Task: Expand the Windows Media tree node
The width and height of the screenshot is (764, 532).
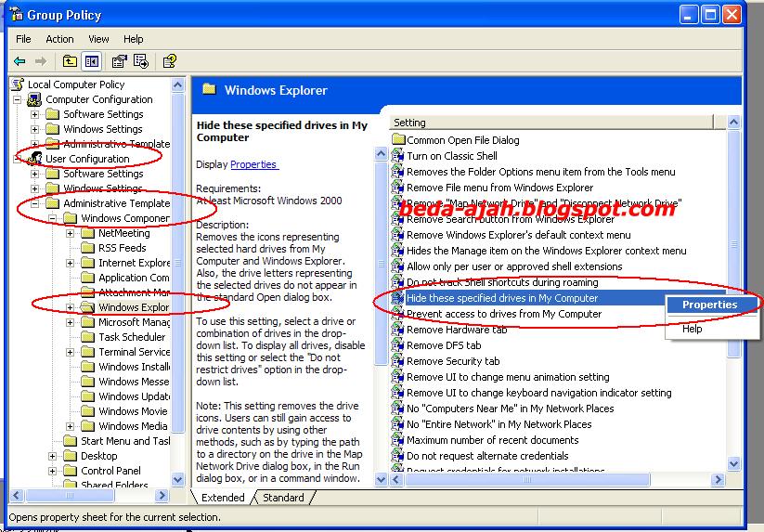Action: [x=71, y=426]
